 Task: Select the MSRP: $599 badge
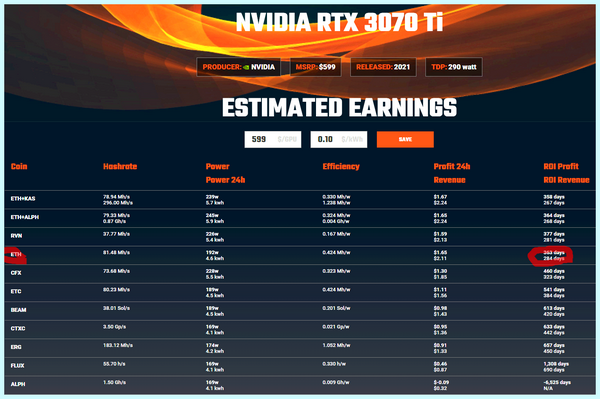[x=315, y=67]
